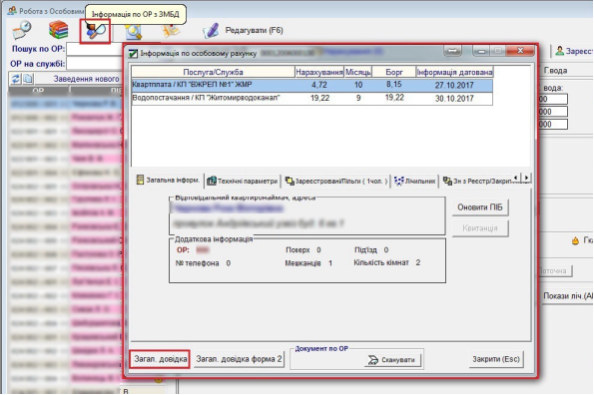
Task: Select the 'Водопостачання / КП Житомирводоканал' row
Action: pos(312,98)
